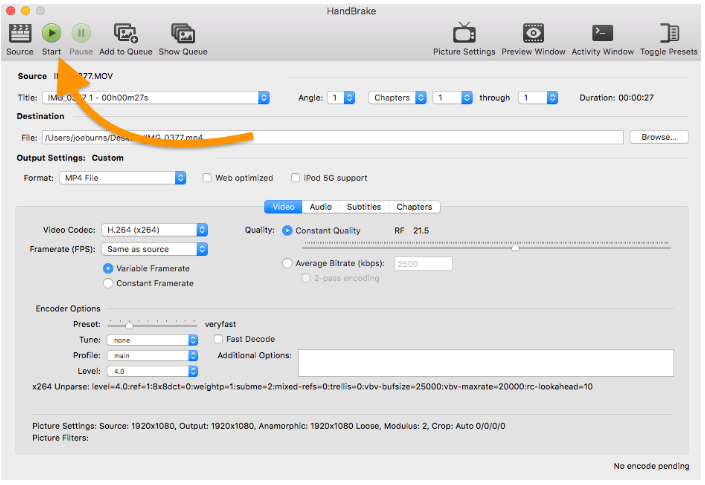Viewport: 705px width, 485px height.
Task: Click the Browse... button
Action: tap(659, 137)
